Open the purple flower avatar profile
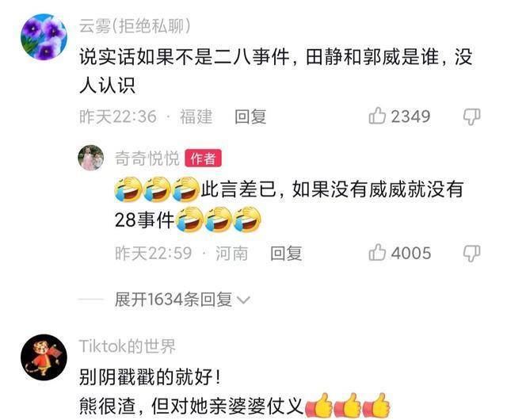Screen dimensions: 507x420 (44, 37)
